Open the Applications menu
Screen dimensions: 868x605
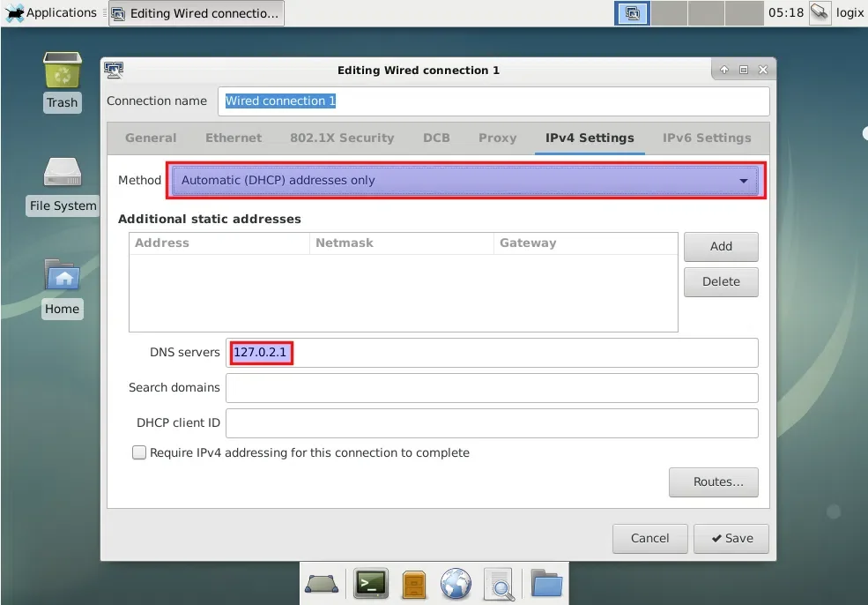[x=51, y=12]
